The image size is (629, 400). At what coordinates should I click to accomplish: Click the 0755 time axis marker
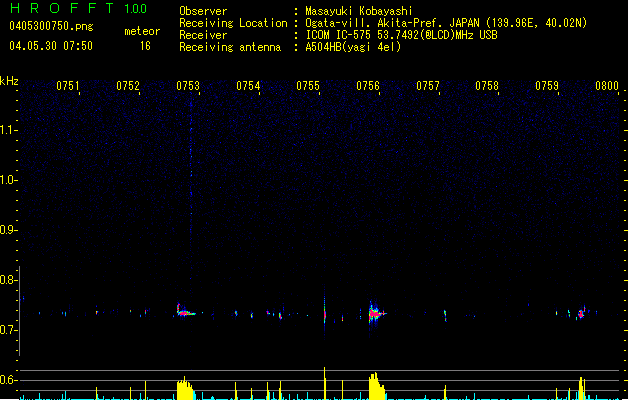pos(308,86)
